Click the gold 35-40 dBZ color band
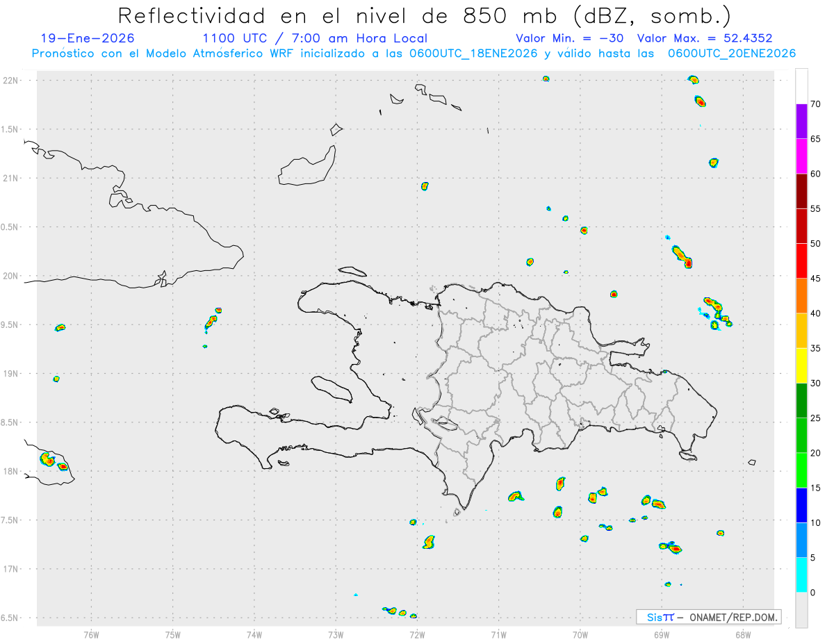834x644 pixels. 802,331
